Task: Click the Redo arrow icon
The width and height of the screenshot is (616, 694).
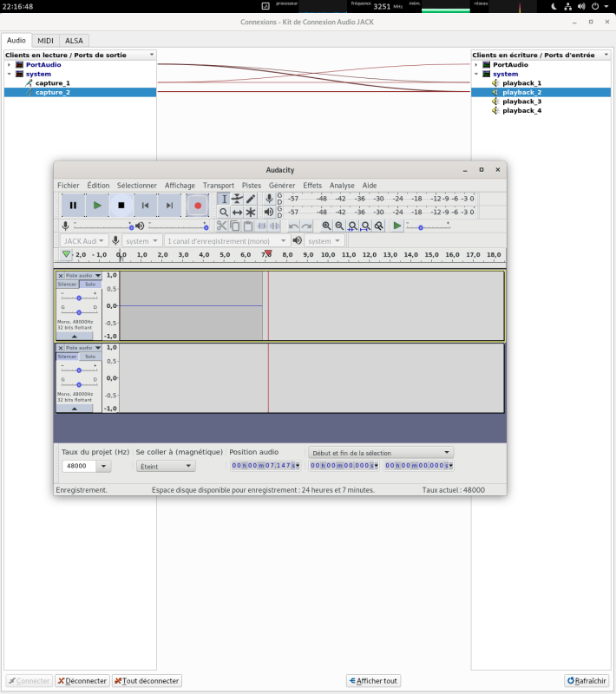Action: click(x=306, y=226)
